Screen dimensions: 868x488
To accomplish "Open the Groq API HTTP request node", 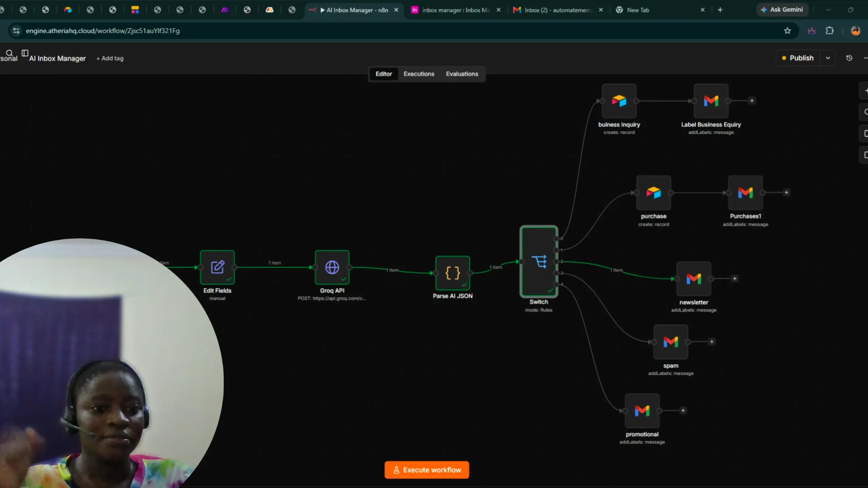I will point(332,267).
